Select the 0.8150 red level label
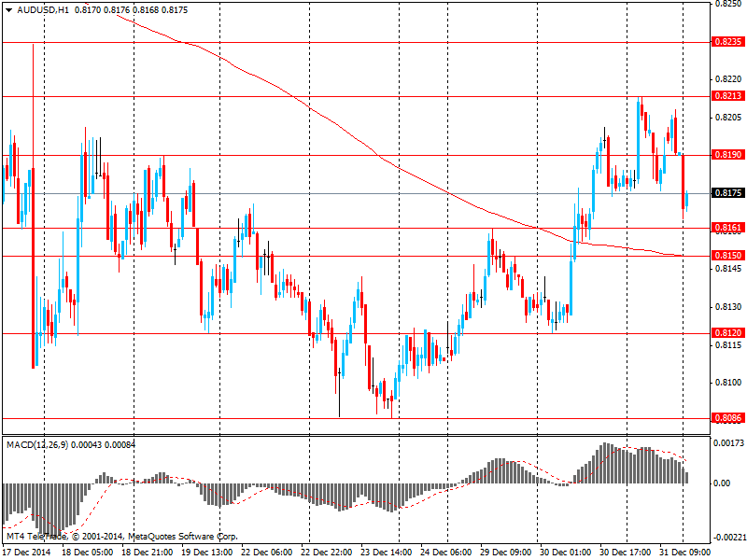 tap(728, 256)
